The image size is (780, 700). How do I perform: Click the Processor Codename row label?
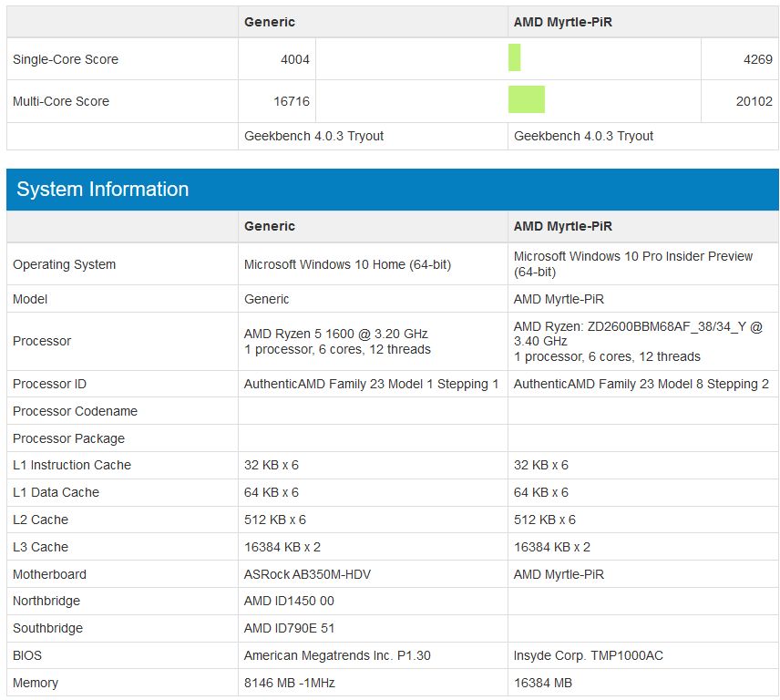pos(75,411)
